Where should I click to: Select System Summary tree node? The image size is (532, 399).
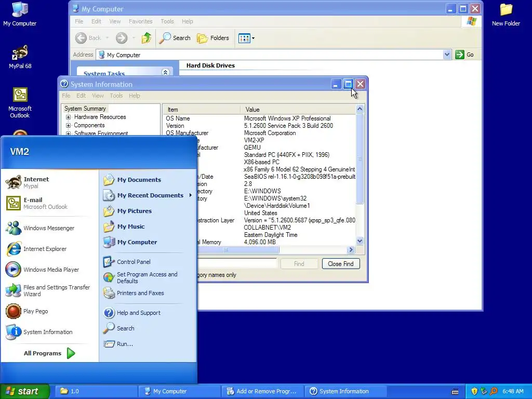[x=85, y=109]
